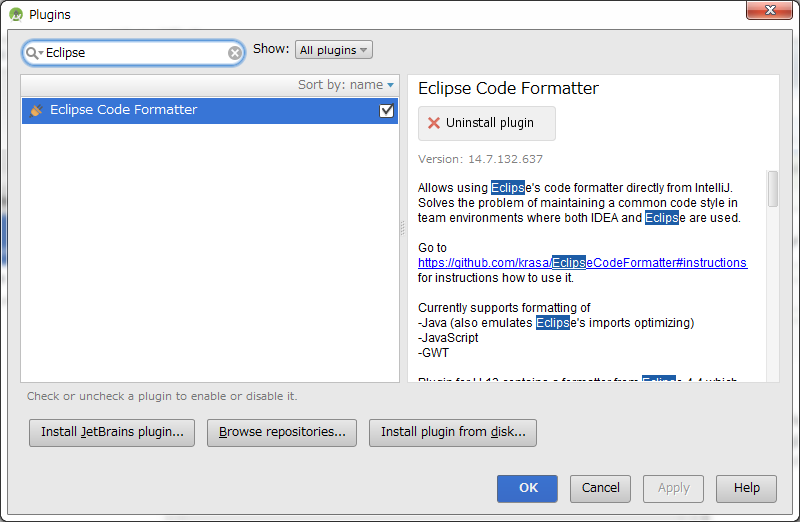Click the Version 14.7.132.637 text

click(480, 159)
